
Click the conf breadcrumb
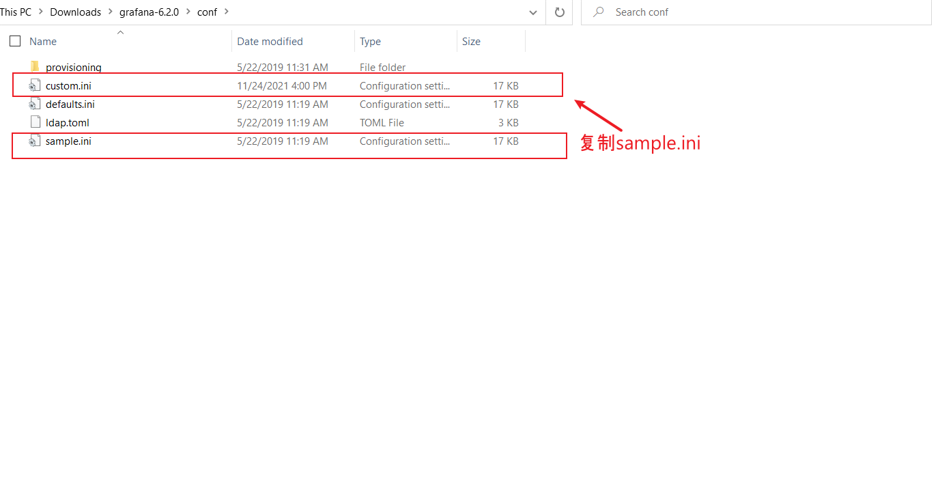click(x=207, y=12)
